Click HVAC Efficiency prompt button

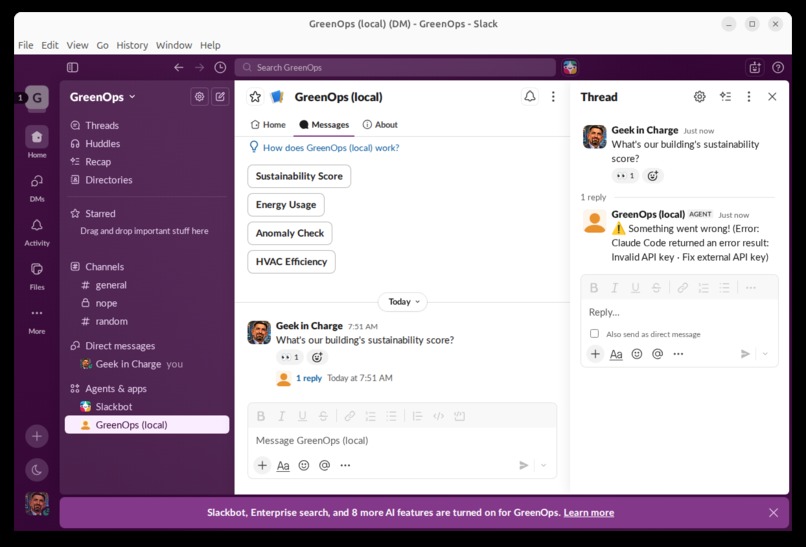[x=291, y=262]
